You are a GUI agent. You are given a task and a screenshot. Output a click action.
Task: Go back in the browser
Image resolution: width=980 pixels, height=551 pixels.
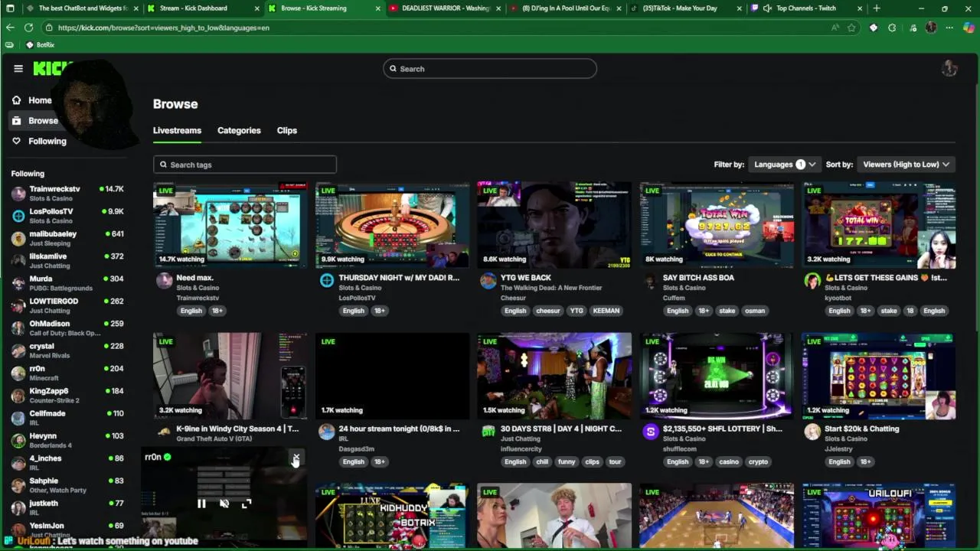coord(10,28)
